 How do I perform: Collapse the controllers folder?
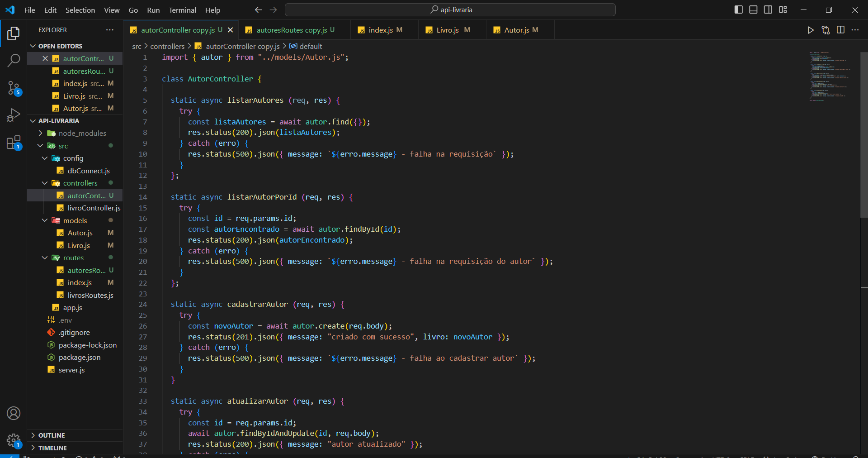(x=75, y=183)
